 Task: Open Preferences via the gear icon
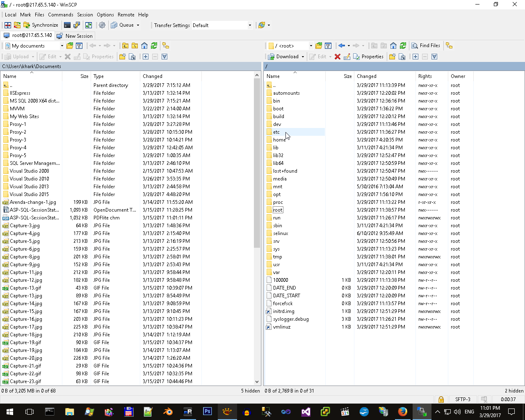pyautogui.click(x=102, y=25)
